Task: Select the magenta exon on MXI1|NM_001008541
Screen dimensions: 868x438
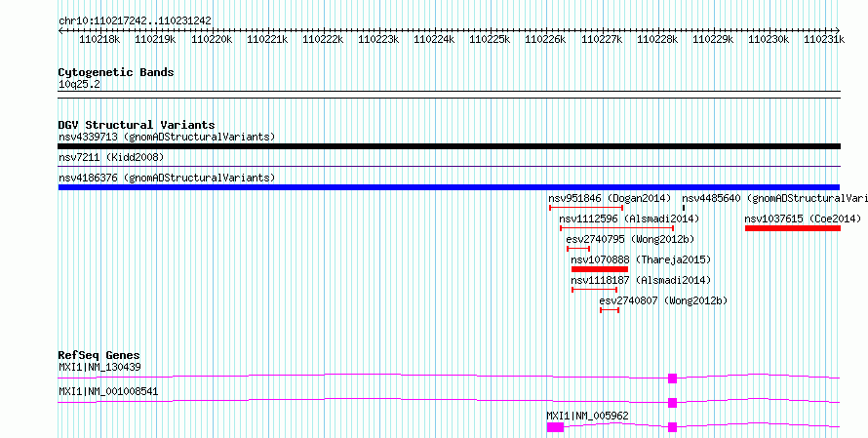Action: tap(673, 403)
